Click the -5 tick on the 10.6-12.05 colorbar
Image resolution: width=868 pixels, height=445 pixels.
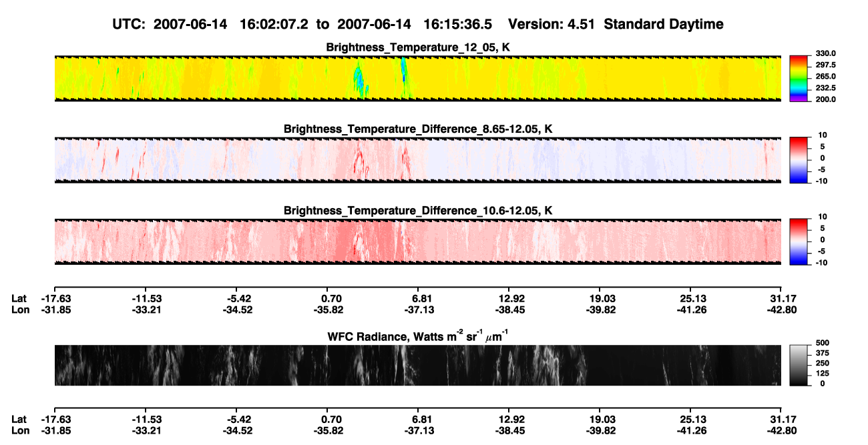823,251
